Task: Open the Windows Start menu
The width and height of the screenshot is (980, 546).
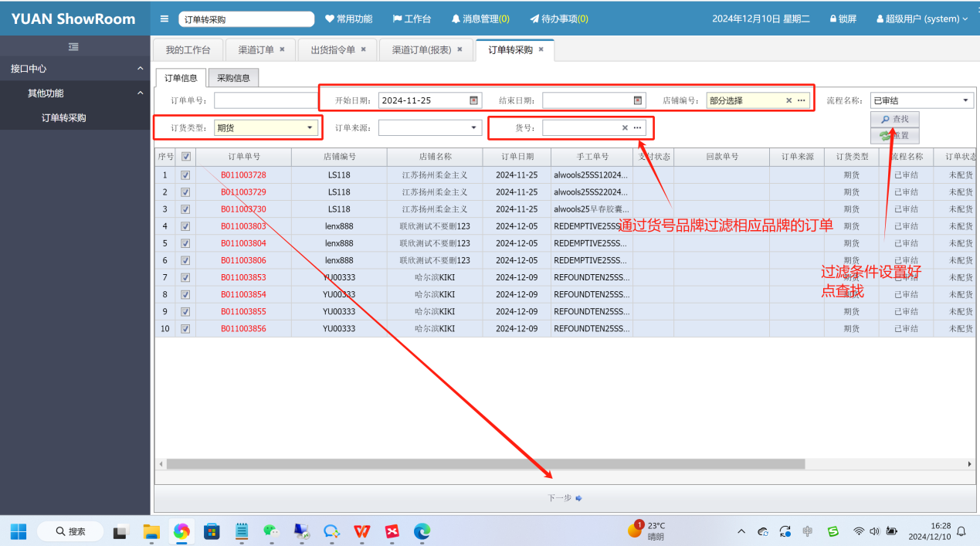Action: coord(19,531)
